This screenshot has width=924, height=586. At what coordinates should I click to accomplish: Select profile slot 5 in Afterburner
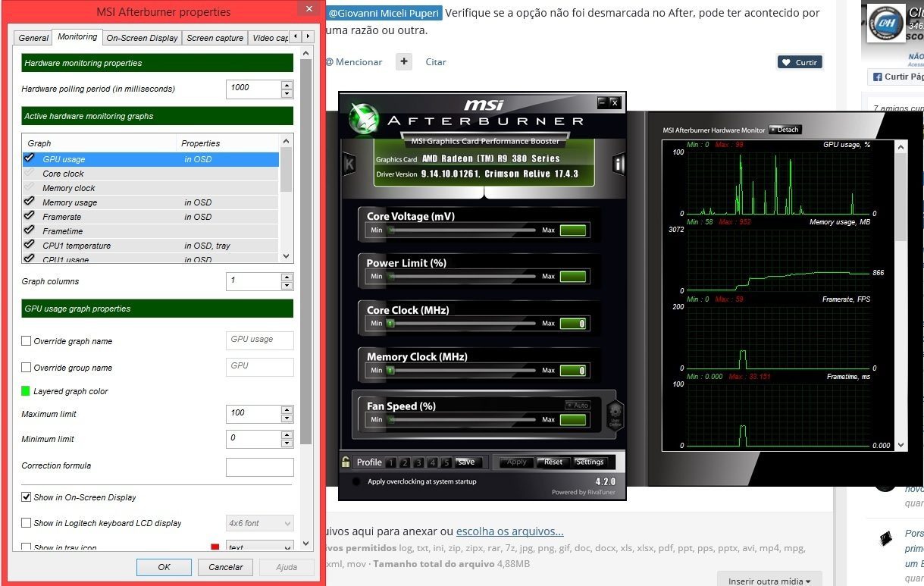446,462
